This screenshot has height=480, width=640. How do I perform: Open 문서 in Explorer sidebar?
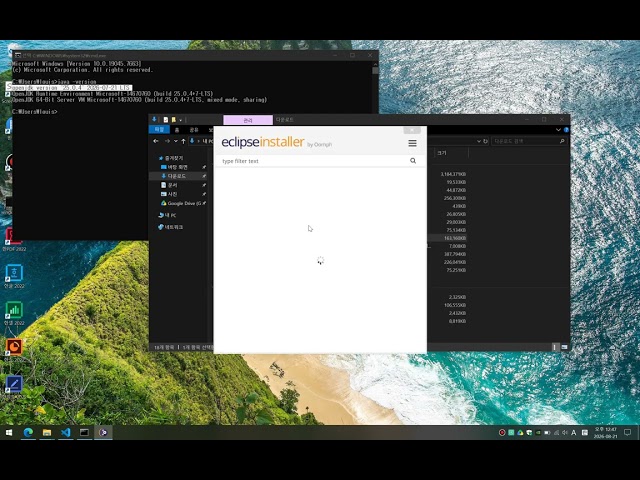pos(169,185)
